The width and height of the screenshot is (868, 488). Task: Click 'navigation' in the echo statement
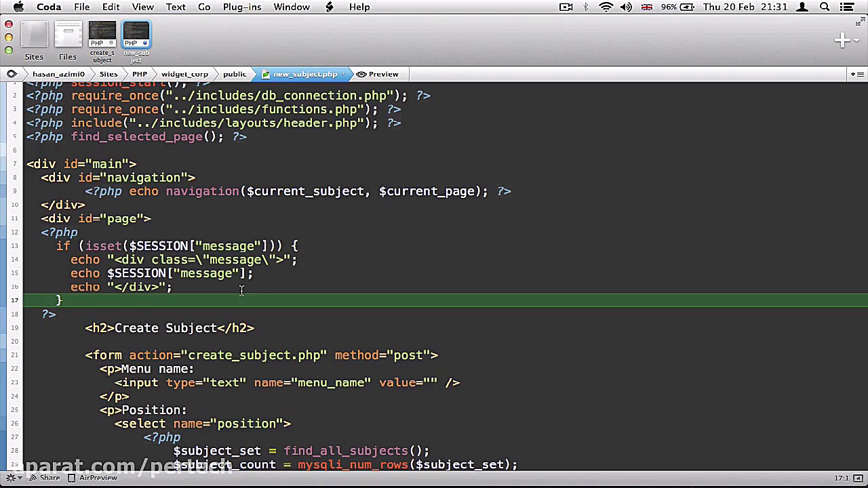tap(203, 191)
